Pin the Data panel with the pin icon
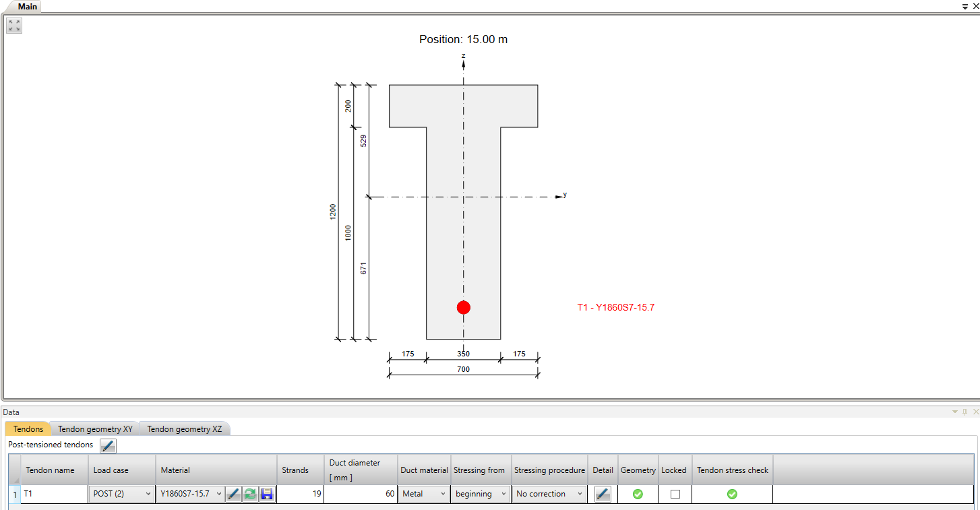This screenshot has height=510, width=980. [964, 412]
